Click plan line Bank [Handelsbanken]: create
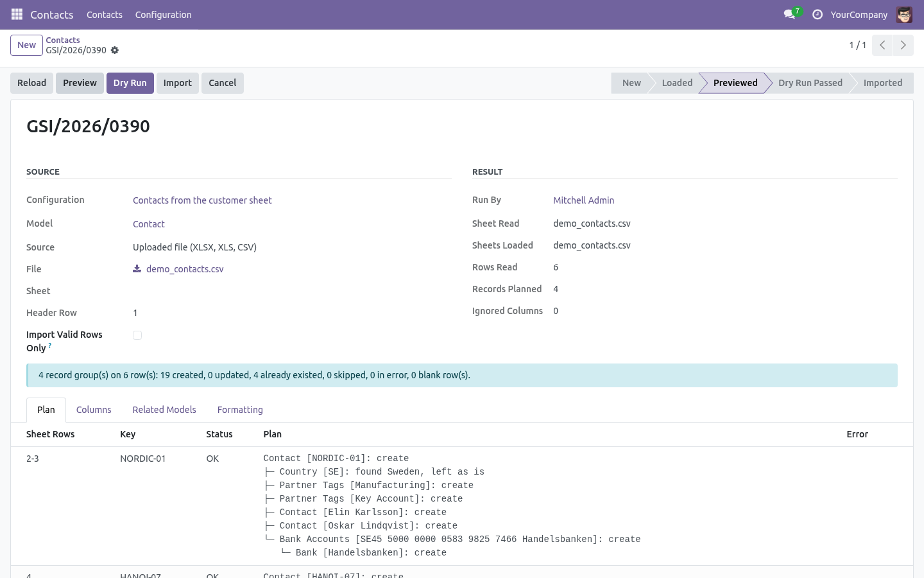The height and width of the screenshot is (578, 924). tap(363, 553)
